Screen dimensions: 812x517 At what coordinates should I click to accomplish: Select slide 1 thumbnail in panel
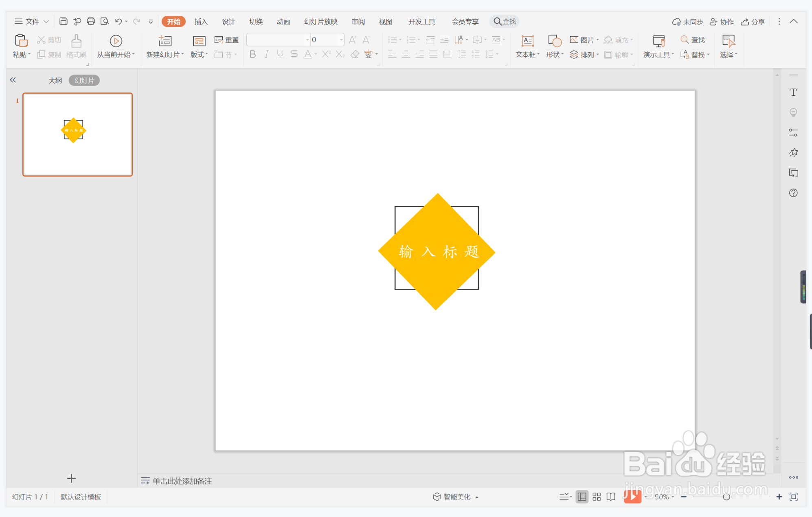(x=77, y=134)
